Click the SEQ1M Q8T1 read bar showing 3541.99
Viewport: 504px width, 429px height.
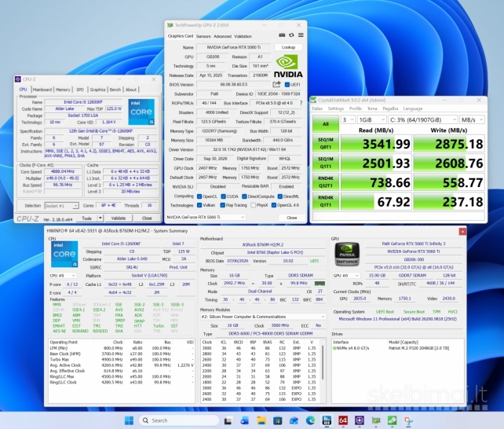(x=376, y=144)
